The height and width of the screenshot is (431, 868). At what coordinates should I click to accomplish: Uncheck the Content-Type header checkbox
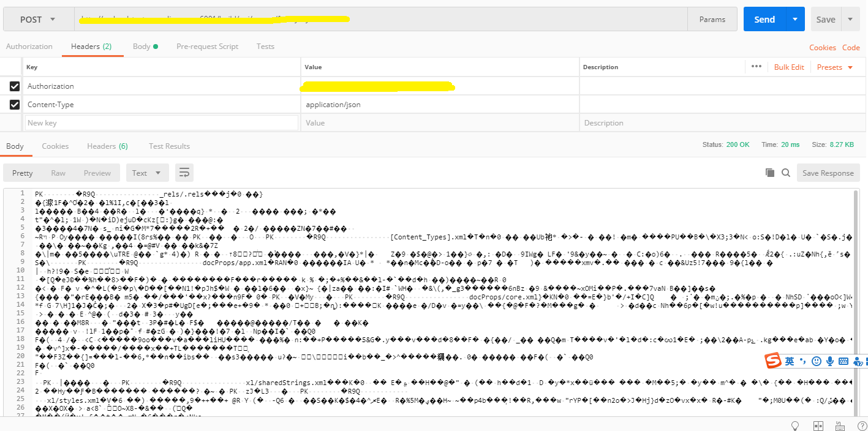15,105
